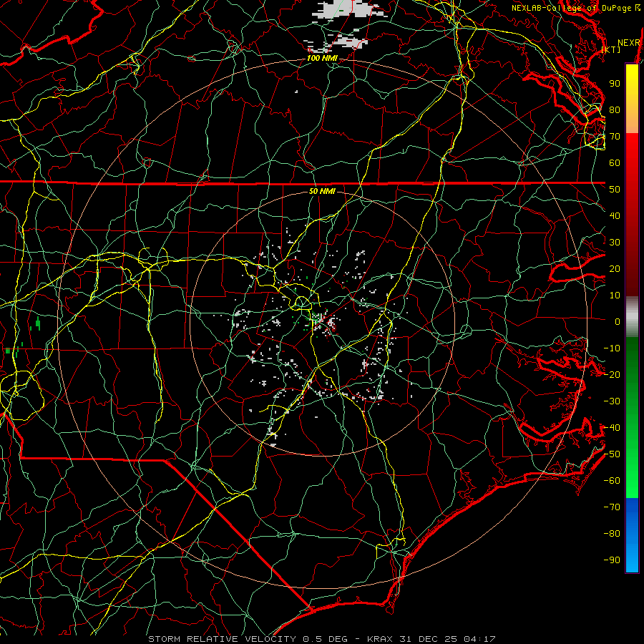Click the "50" velocity scale label
This screenshot has height=644, width=644.
(615, 190)
